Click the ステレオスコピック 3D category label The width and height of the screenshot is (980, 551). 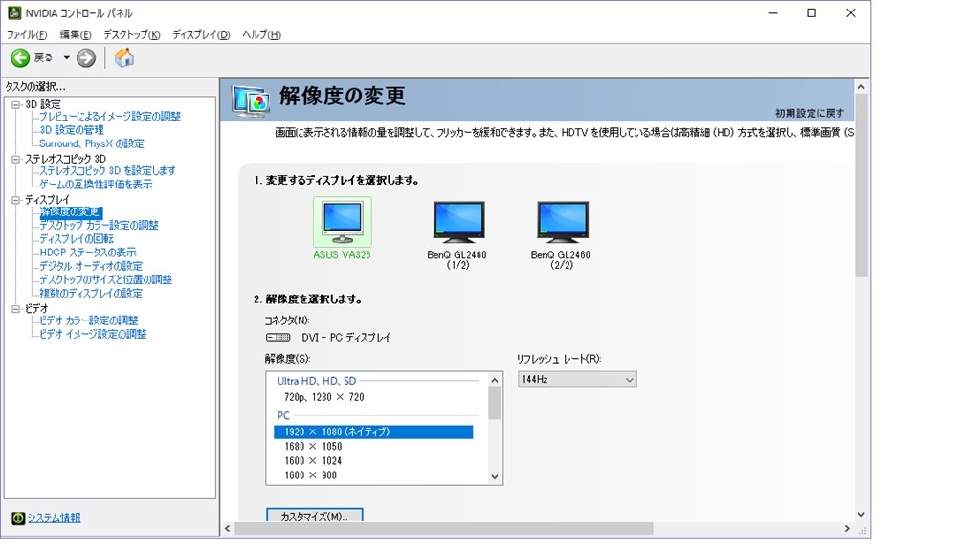(x=66, y=160)
